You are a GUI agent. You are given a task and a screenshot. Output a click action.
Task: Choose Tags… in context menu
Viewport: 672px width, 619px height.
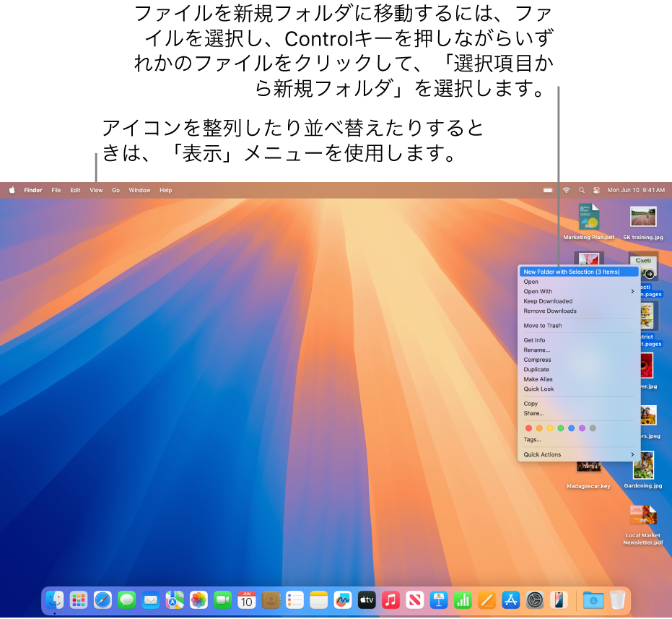tap(579, 440)
